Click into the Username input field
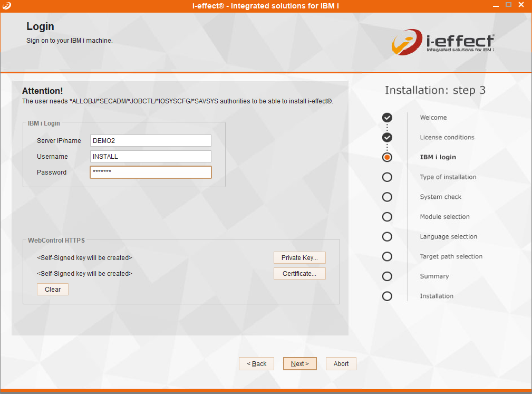The image size is (532, 394). point(150,157)
